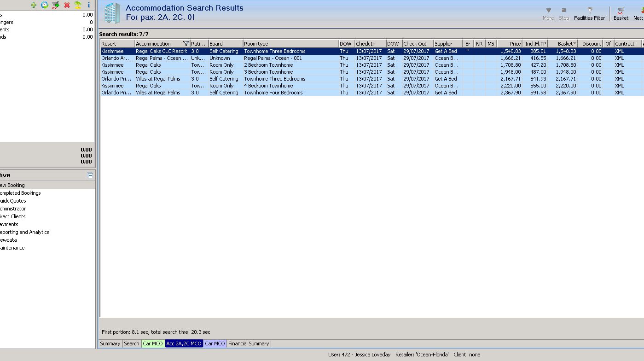Sort by the Check Out column header
Image resolution: width=644 pixels, height=361 pixels.
tap(418, 44)
